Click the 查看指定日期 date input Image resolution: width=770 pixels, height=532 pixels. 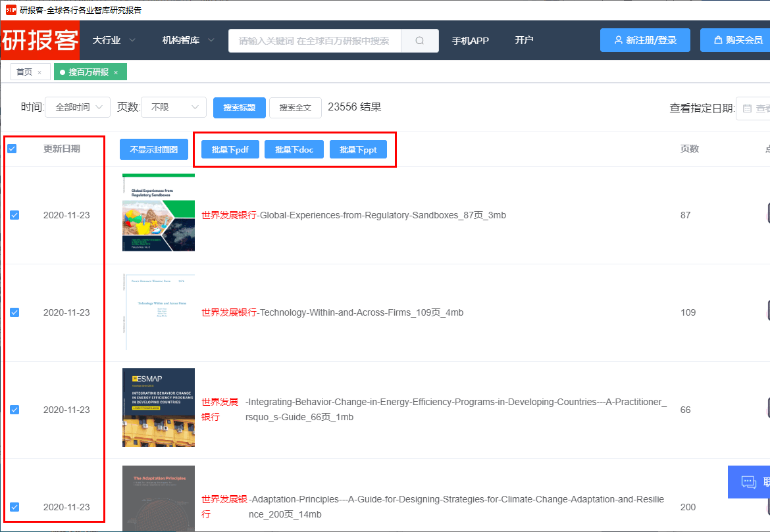[753, 109]
